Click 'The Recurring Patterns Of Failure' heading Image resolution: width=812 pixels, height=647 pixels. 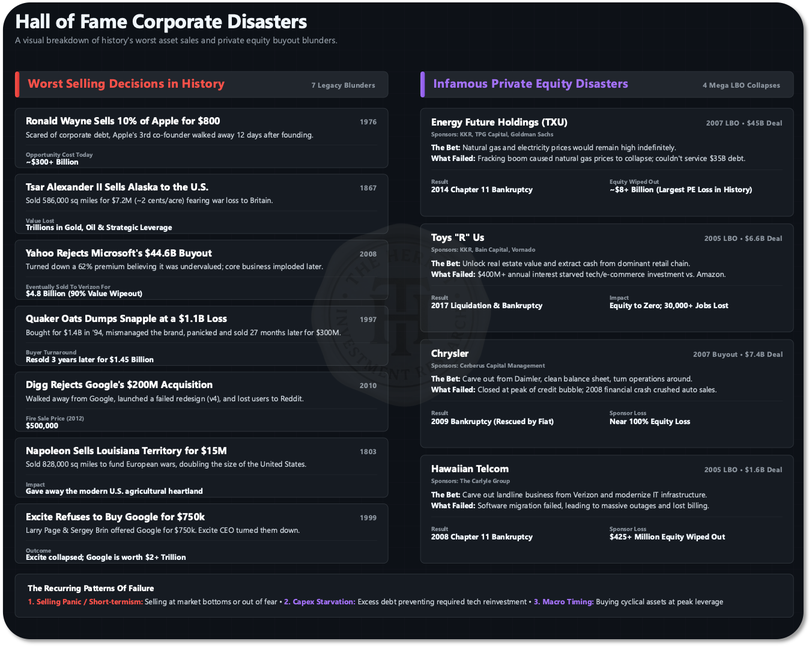pos(91,589)
